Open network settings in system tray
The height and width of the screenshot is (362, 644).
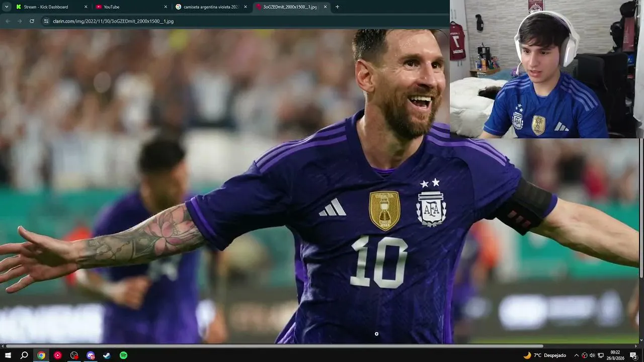click(601, 355)
